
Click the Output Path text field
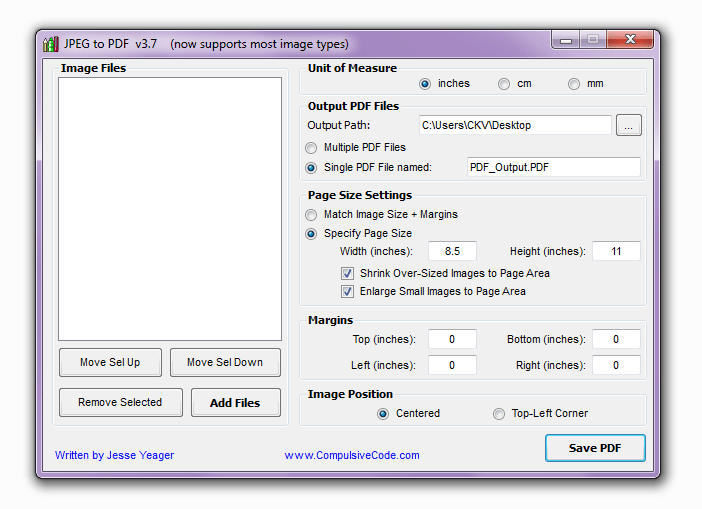point(515,125)
